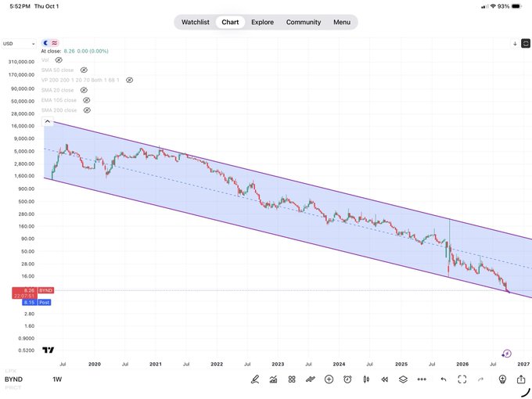Tap the purple lightning icon near time axis
This screenshot has width=532, height=399.
coord(506,354)
